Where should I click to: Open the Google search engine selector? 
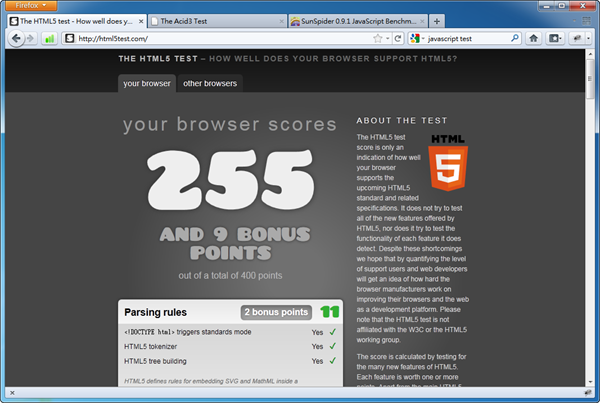point(417,39)
